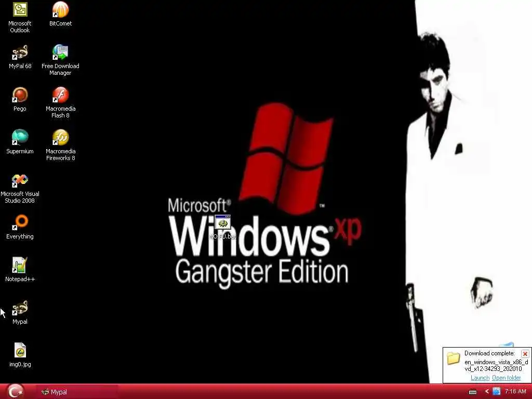Image resolution: width=532 pixels, height=399 pixels.
Task: Select the Macromedia Flash 8 shortcut
Action: pyautogui.click(x=60, y=103)
